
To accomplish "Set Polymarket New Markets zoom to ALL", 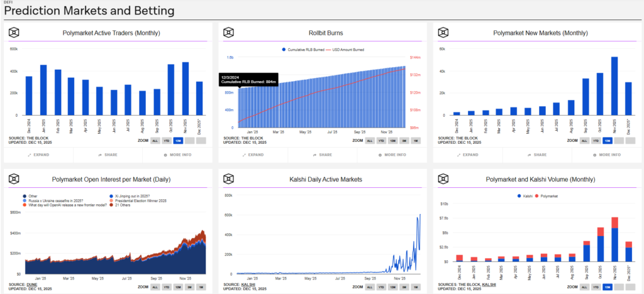I will (584, 141).
